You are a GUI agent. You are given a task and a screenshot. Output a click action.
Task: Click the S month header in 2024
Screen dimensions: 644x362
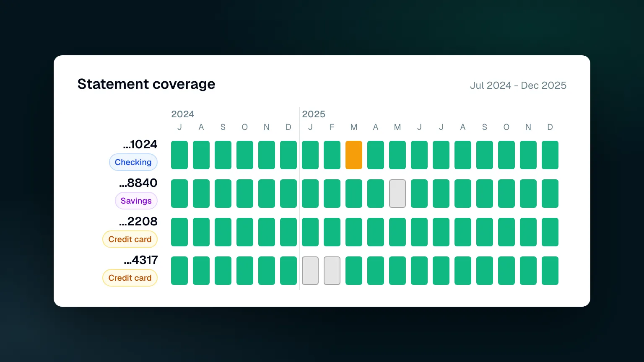[223, 127]
